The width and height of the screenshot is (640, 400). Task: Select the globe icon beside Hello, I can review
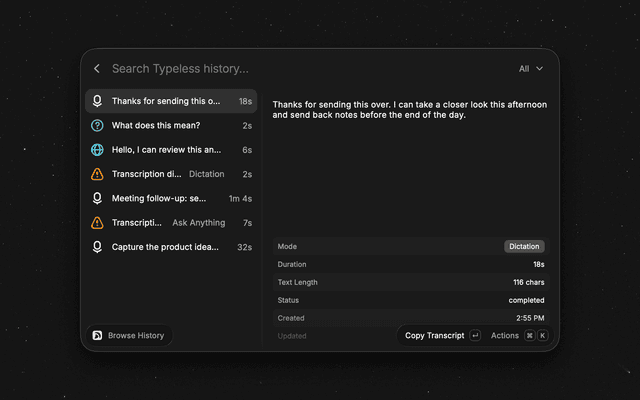pos(97,150)
